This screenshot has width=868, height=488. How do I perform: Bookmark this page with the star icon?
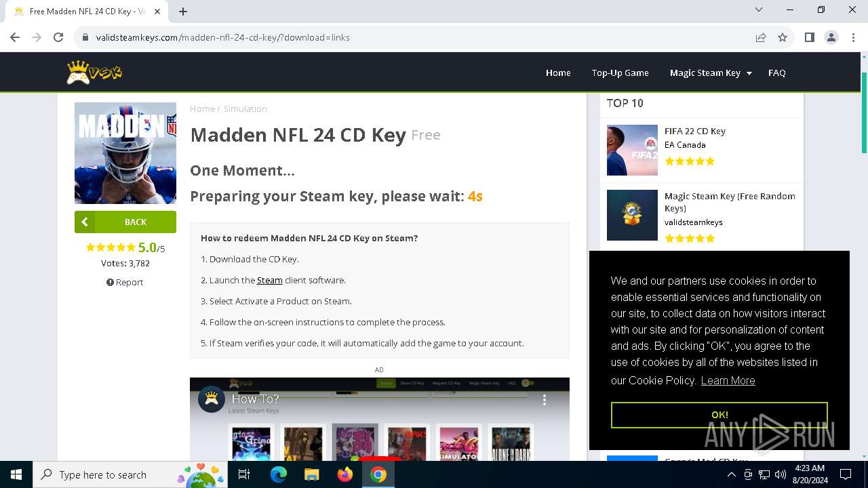tap(783, 37)
